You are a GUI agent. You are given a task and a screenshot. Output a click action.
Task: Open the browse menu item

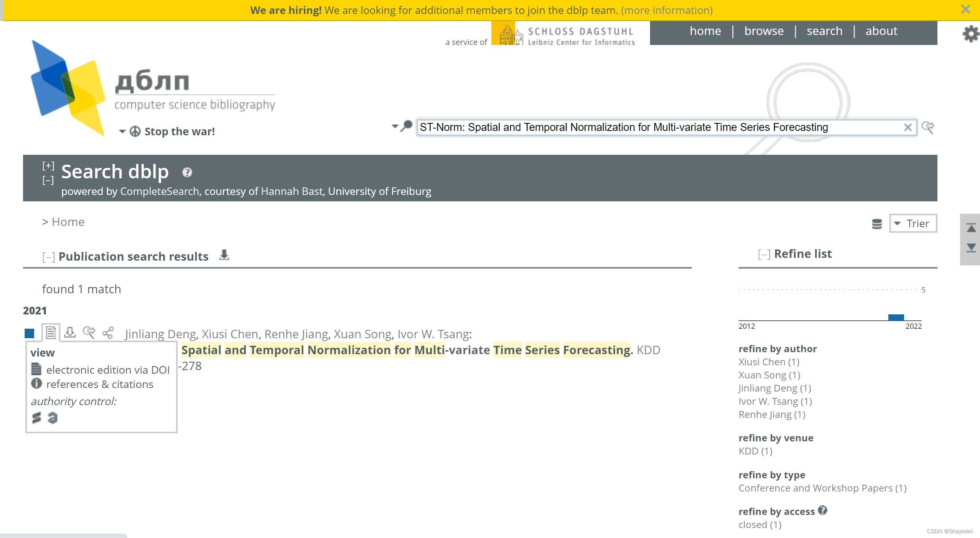(764, 31)
